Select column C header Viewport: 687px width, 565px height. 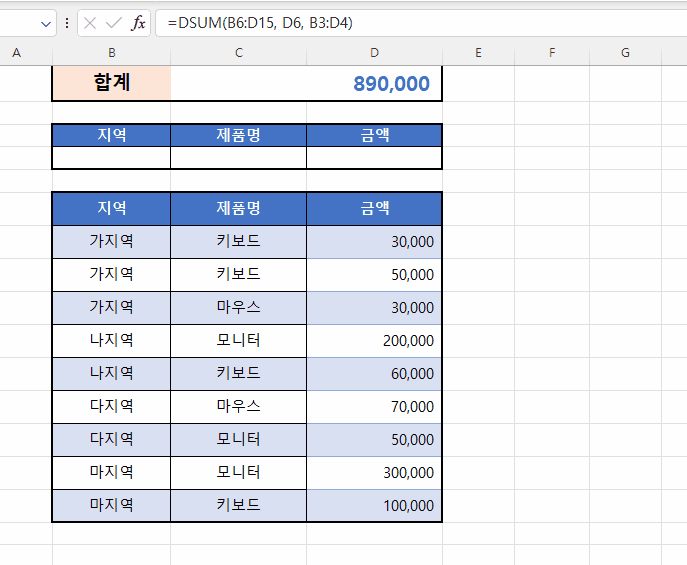[239, 53]
